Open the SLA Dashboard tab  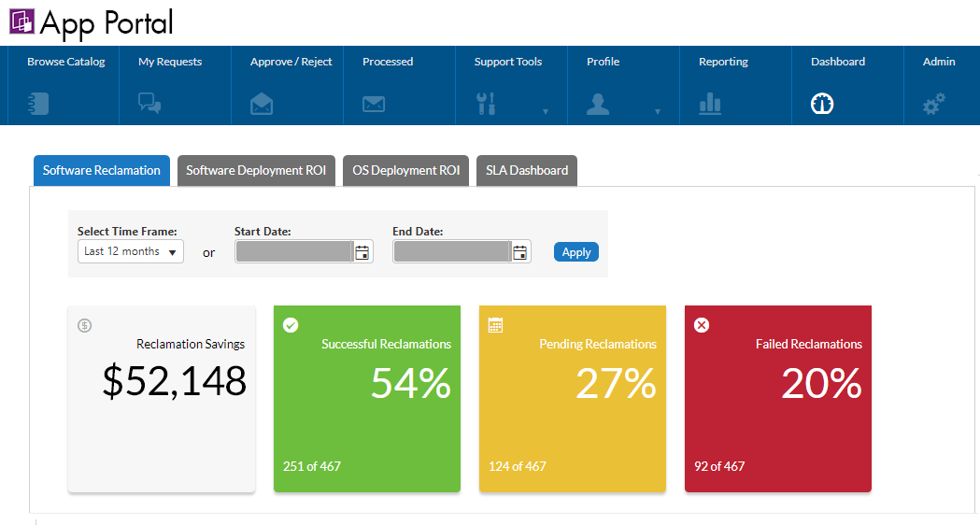tap(527, 171)
